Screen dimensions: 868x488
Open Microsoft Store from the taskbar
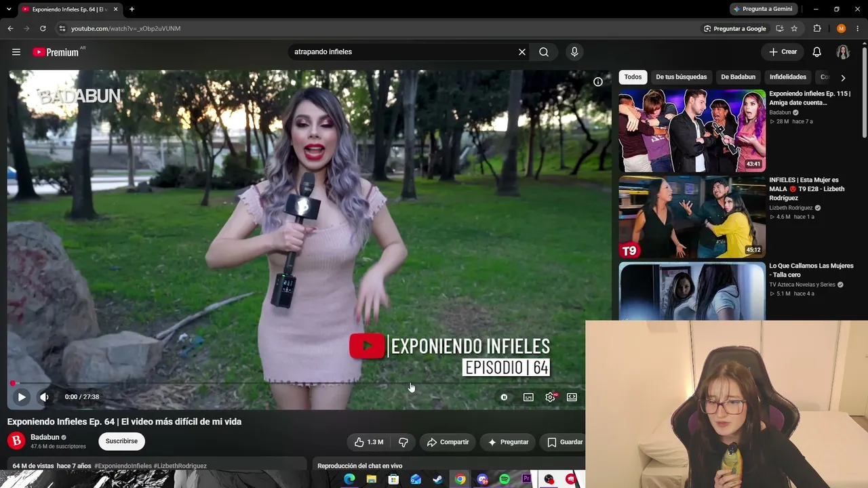(393, 479)
